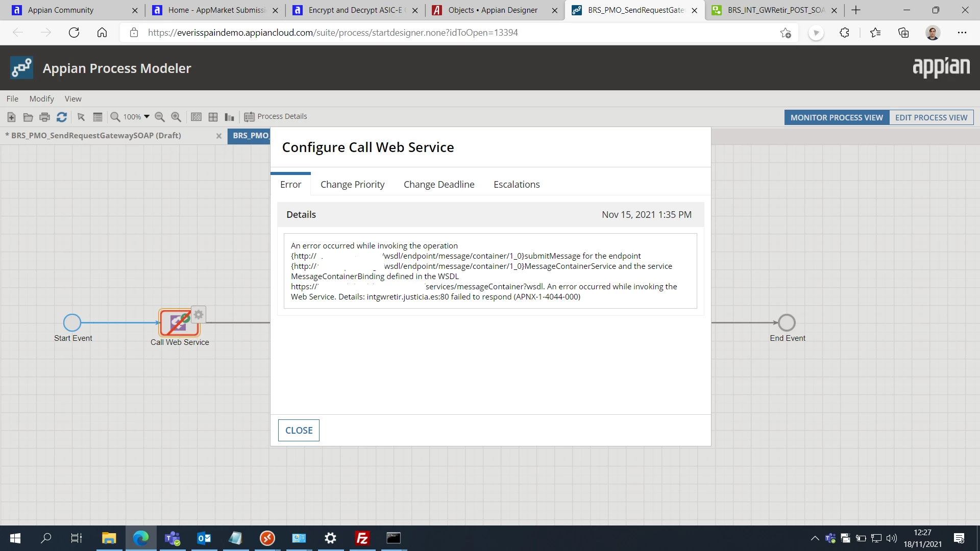Image resolution: width=980 pixels, height=551 pixels.
Task: Open Outlook from taskbar
Action: (204, 538)
